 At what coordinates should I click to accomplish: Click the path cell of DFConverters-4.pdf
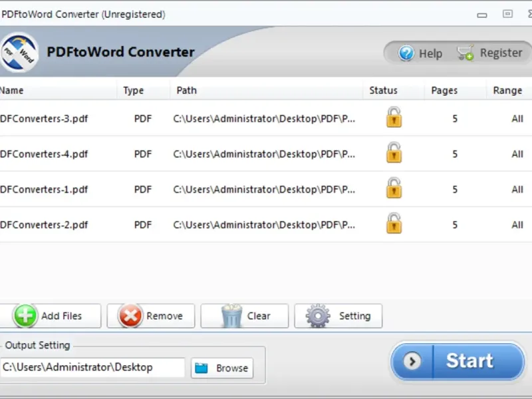tap(264, 154)
